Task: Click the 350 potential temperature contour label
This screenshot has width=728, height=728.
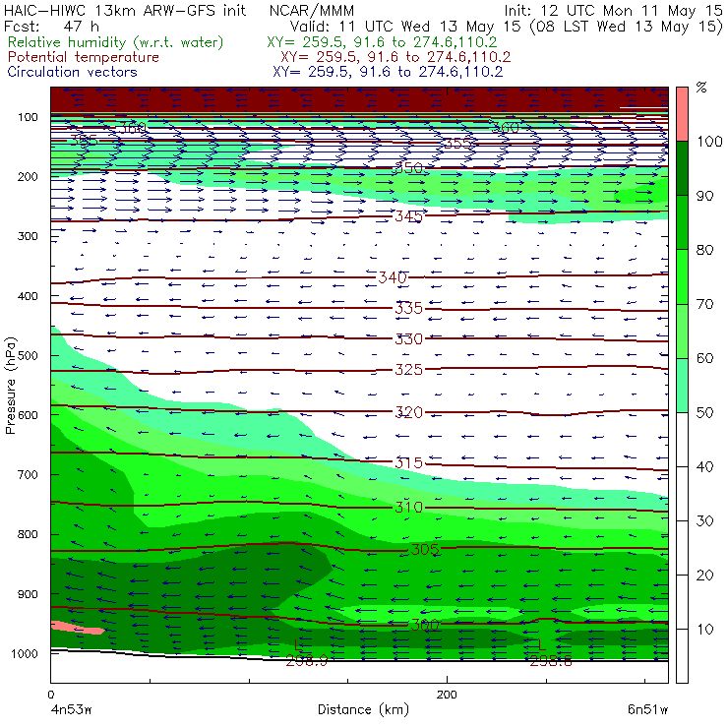Action: point(408,168)
